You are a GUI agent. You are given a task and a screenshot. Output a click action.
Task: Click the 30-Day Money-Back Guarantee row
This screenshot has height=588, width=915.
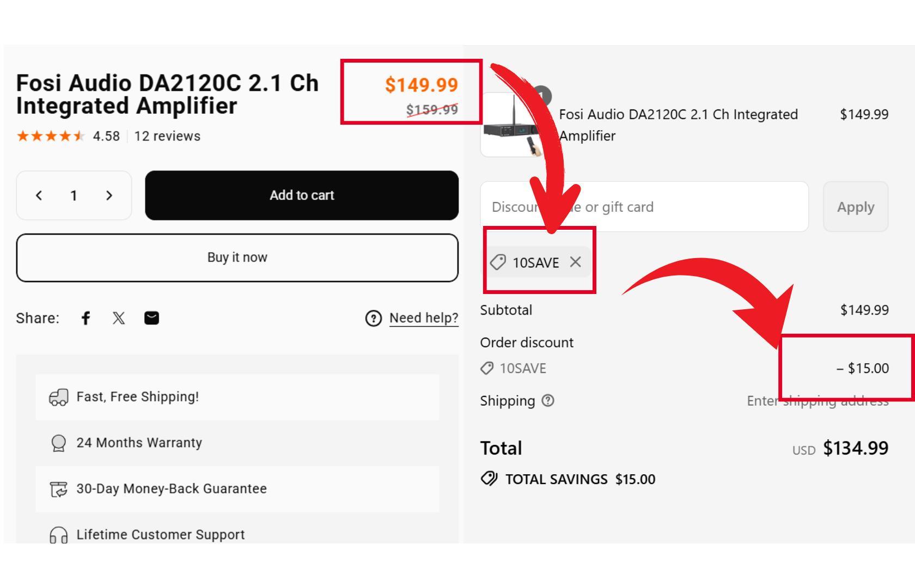[237, 489]
